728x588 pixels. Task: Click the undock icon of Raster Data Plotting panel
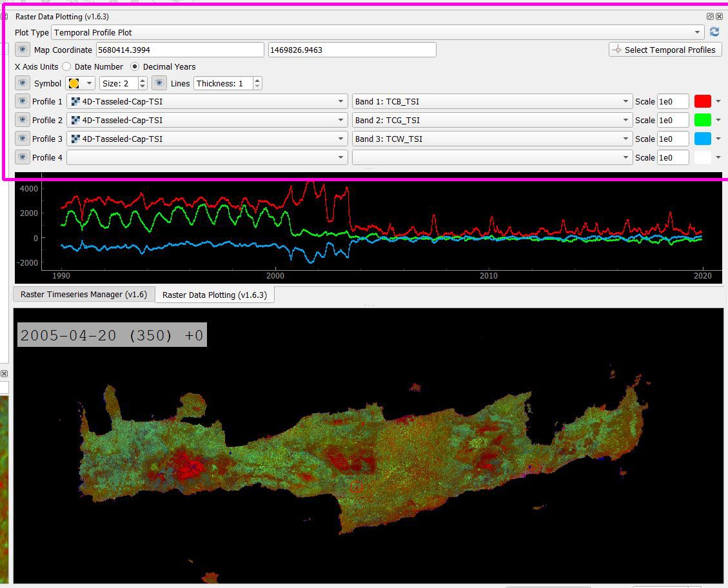click(710, 16)
